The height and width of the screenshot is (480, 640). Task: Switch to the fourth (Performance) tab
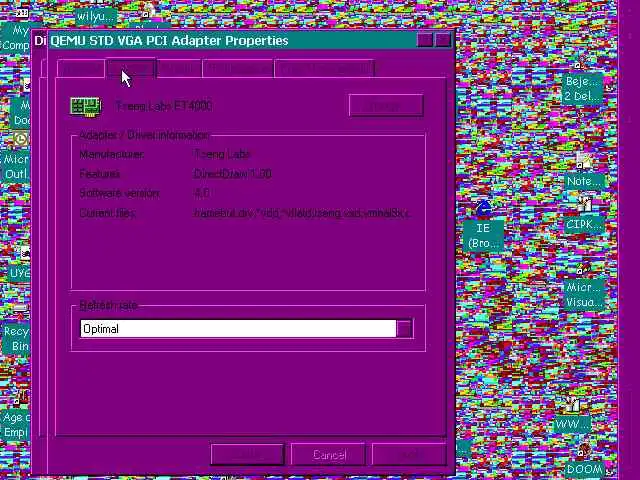[x=238, y=69]
